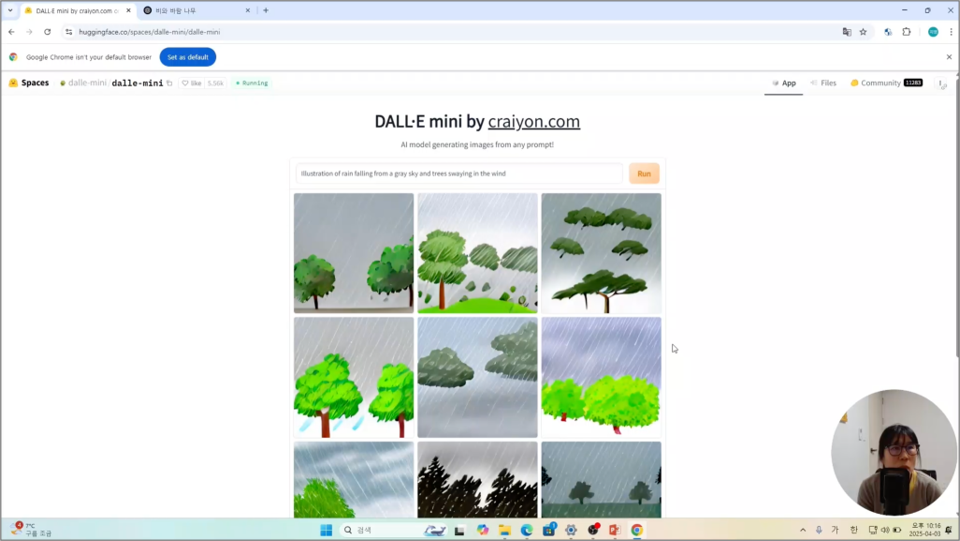Screen dimensions: 960x541
Task: Expand the three-dot space menu
Action: (941, 84)
